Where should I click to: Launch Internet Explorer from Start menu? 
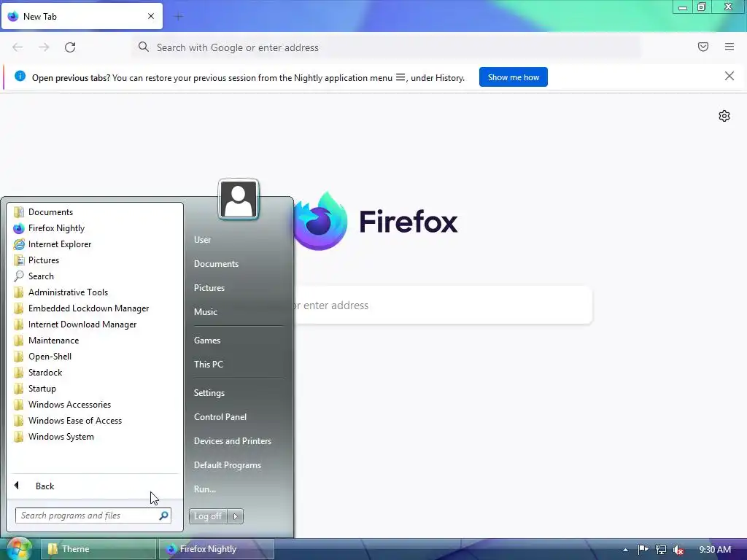[x=95, y=244]
